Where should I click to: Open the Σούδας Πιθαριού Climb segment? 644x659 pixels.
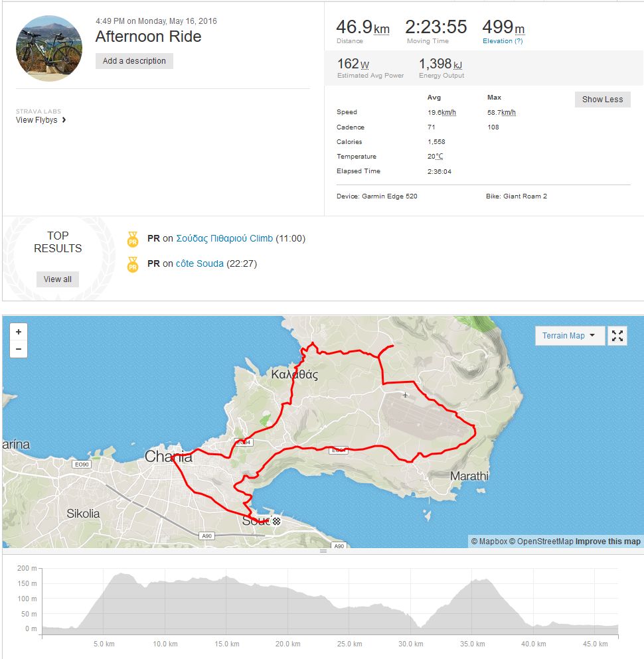(224, 238)
